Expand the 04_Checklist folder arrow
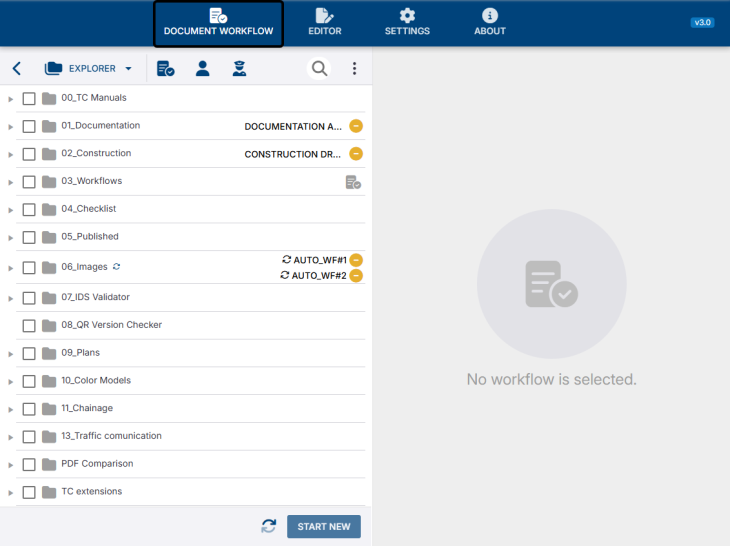730x546 pixels. tap(10, 210)
